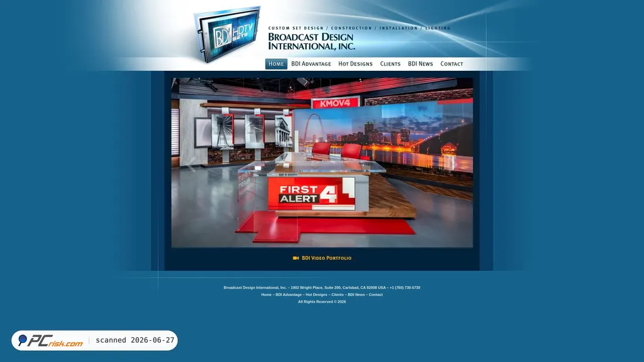The image size is (644, 362).
Task: Open the BDI Video Portfolio link
Action: [327, 258]
